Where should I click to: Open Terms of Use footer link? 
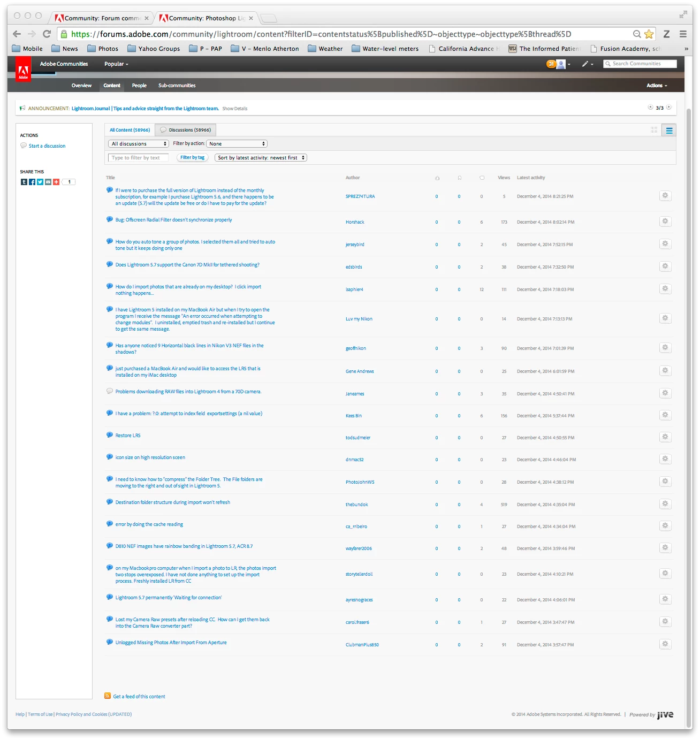pos(40,714)
